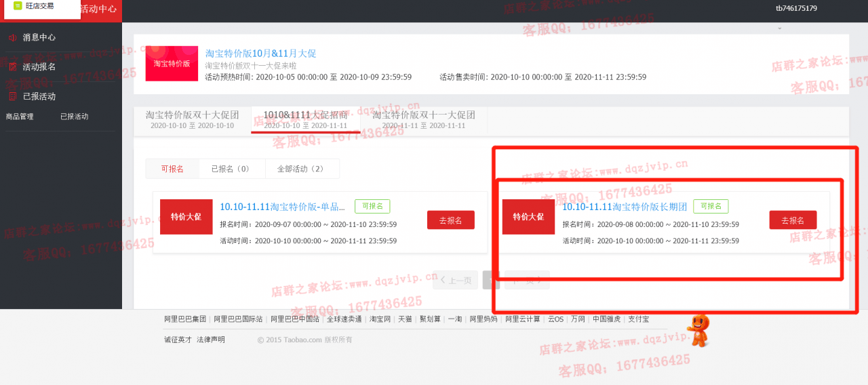
Task: Open the 阿里巴巴国际站 footer link
Action: (x=238, y=319)
